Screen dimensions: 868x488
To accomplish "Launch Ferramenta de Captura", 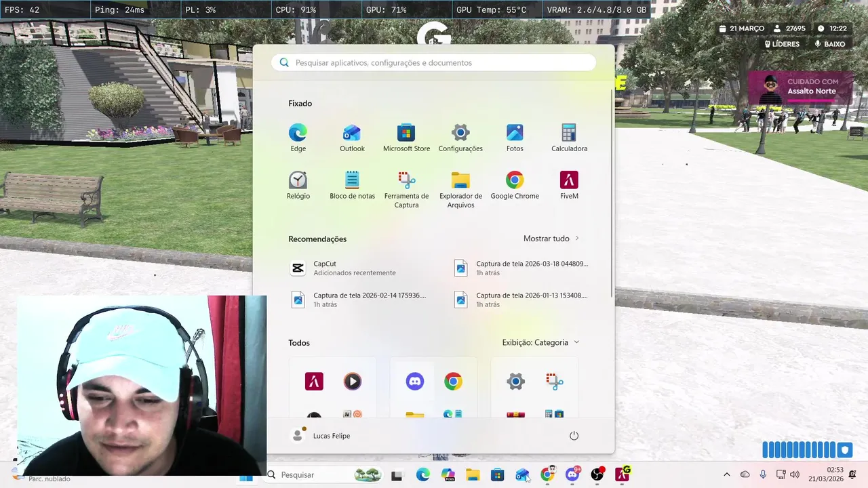I will 406,190.
